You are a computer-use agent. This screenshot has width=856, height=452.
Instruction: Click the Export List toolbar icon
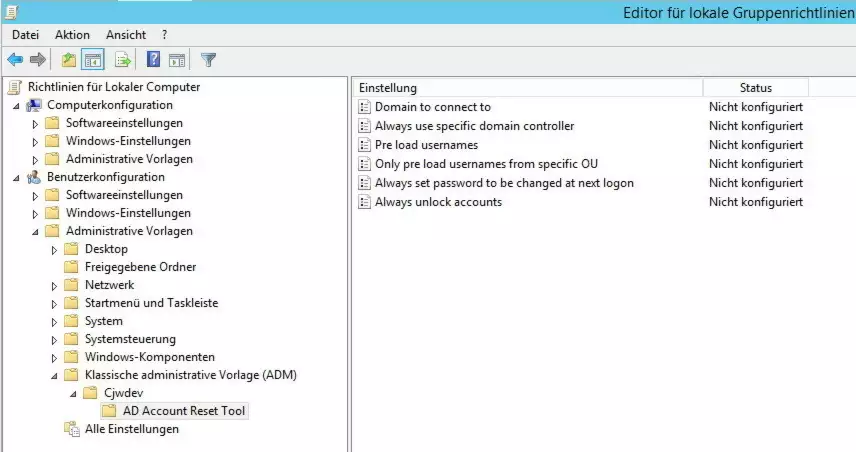tap(123, 60)
